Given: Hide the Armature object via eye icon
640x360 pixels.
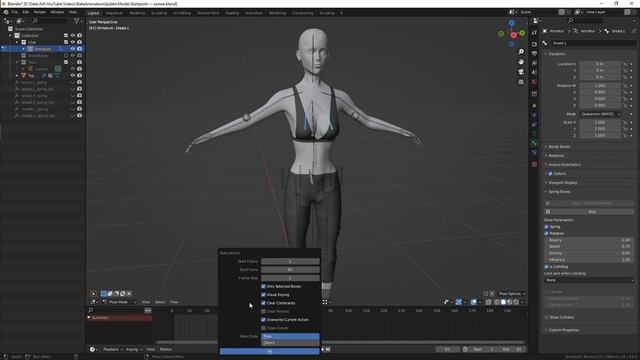Looking at the screenshot, I should click(x=73, y=49).
